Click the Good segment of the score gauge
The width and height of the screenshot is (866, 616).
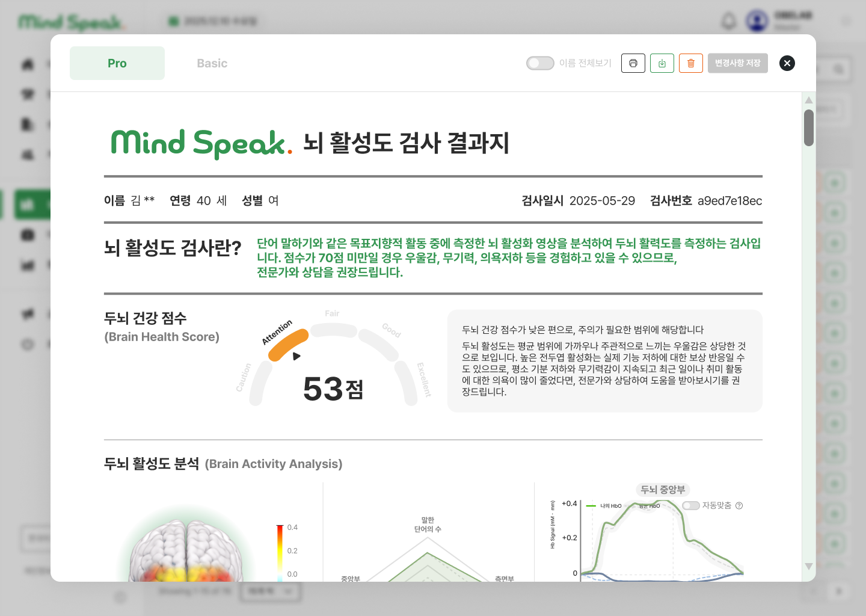pos(378,345)
